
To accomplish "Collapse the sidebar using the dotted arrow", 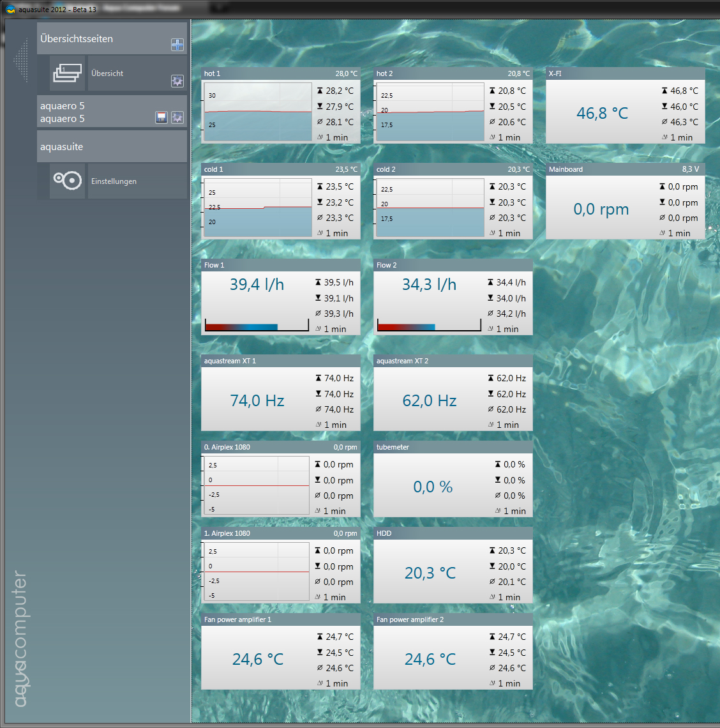I will coord(22,61).
